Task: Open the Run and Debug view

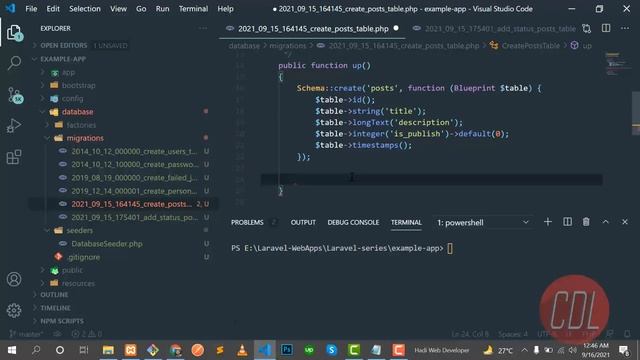Action: (x=14, y=126)
